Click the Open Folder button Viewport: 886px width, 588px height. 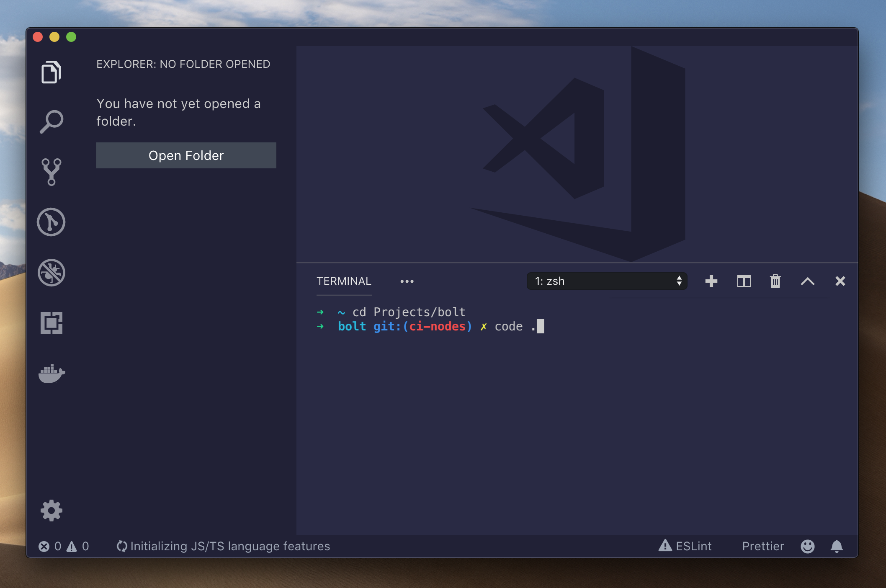(186, 155)
